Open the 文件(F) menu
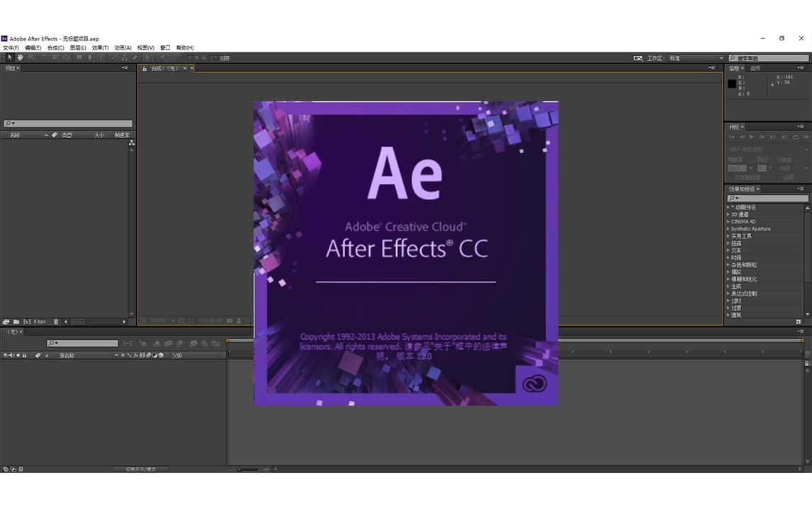This screenshot has height=507, width=812. (11, 47)
